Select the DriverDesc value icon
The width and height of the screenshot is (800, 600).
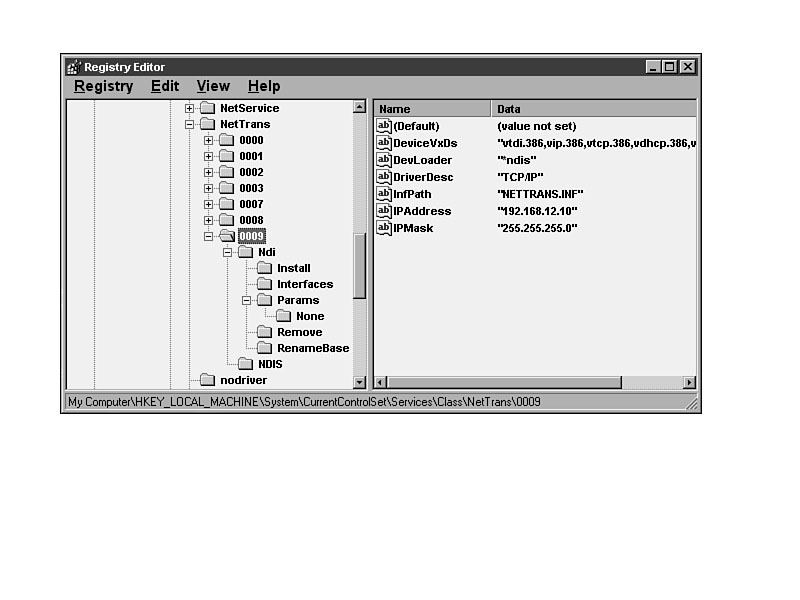coord(384,177)
